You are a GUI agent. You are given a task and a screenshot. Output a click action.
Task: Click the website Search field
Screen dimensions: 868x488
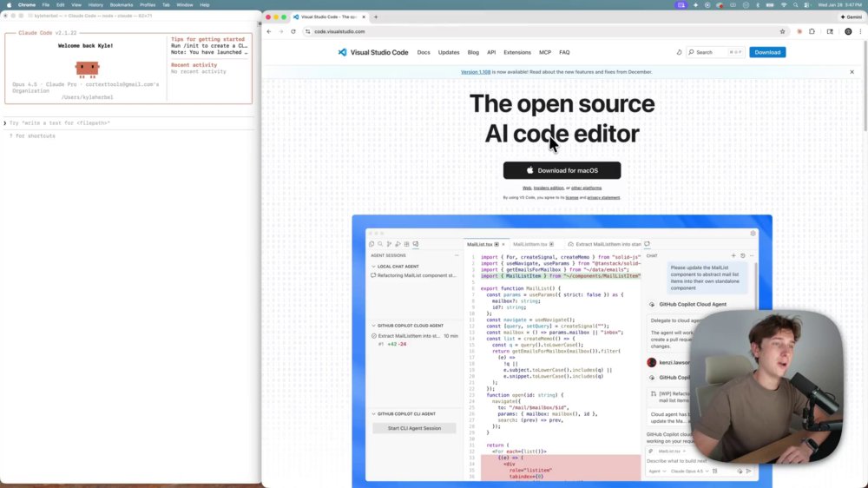[x=715, y=52]
